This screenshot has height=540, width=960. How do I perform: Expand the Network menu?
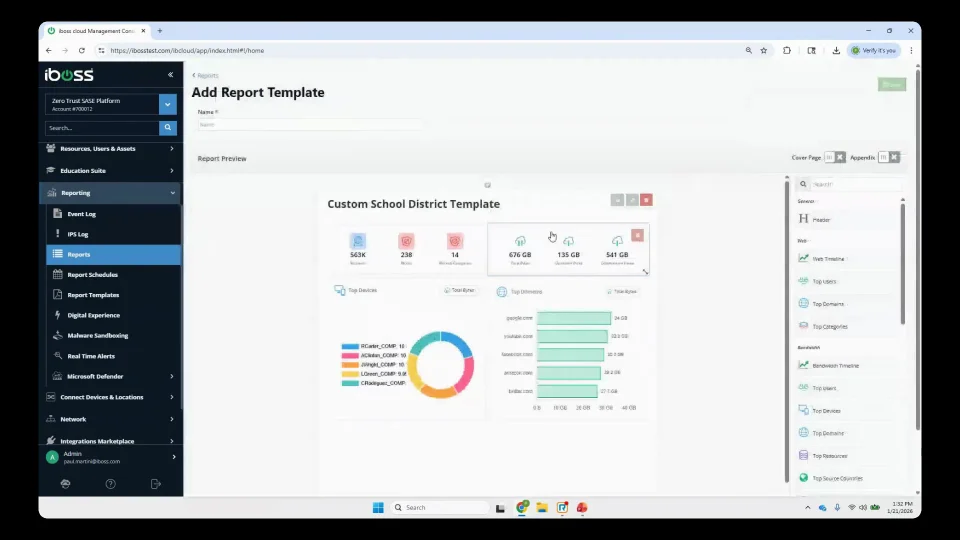[110, 419]
